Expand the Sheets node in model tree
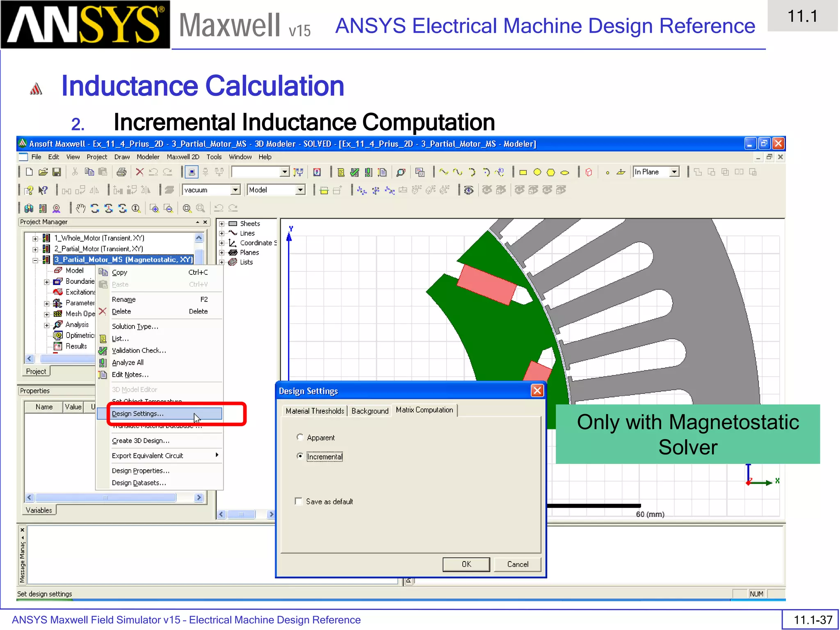 [222, 224]
